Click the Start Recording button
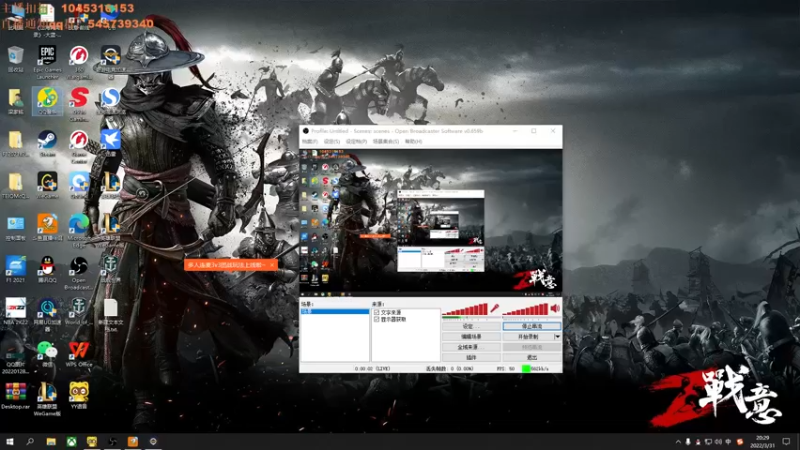This screenshot has width=800, height=450. (528, 337)
